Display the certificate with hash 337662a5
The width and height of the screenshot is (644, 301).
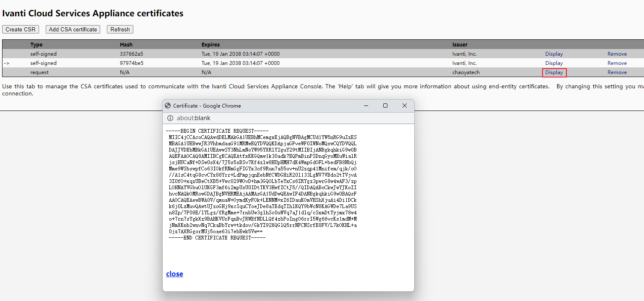[x=554, y=54]
